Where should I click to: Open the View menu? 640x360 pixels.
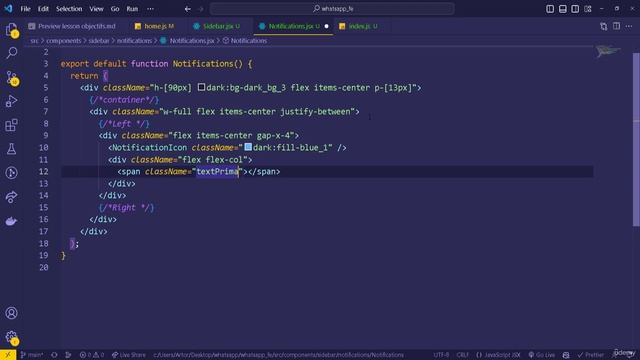(x=96, y=9)
